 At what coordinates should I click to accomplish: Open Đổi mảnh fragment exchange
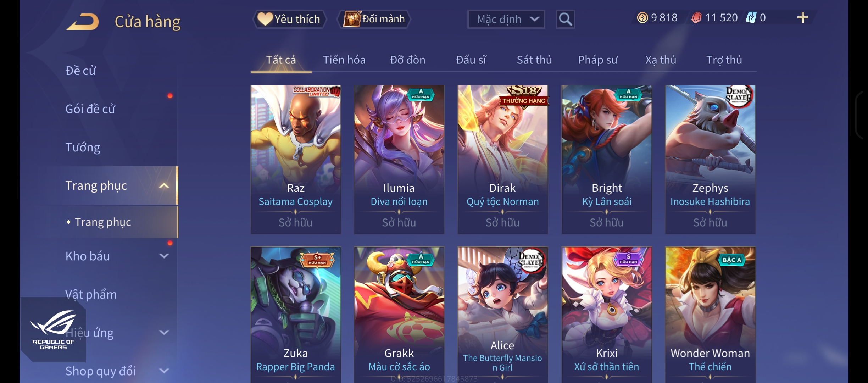click(x=374, y=19)
